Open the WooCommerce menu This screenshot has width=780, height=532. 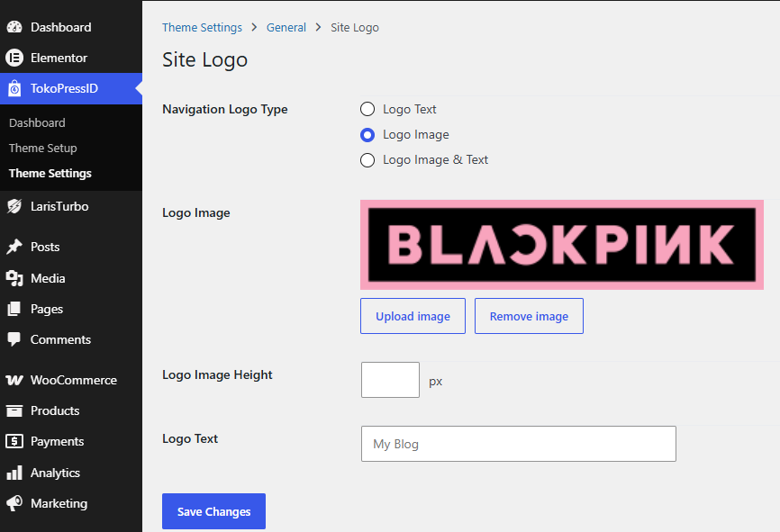pyautogui.click(x=71, y=381)
